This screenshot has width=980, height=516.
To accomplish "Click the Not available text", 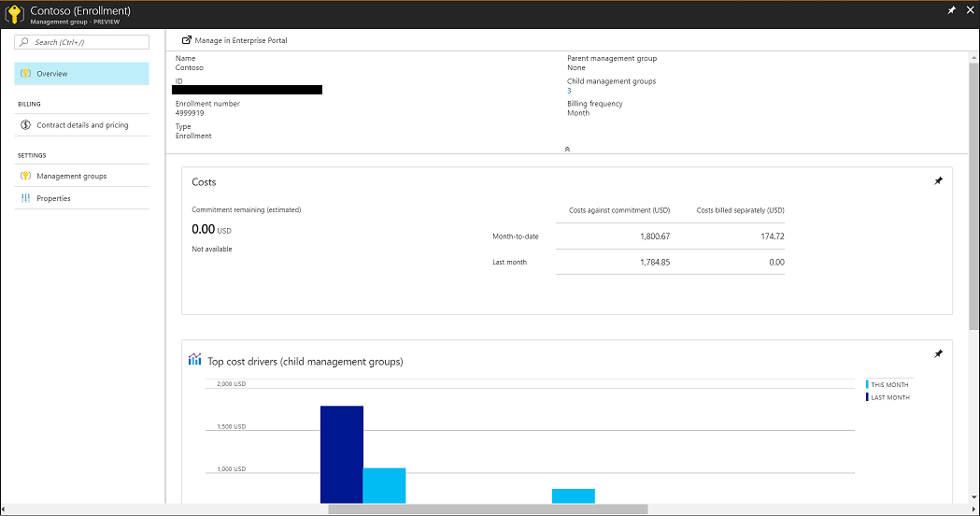I will tap(212, 249).
